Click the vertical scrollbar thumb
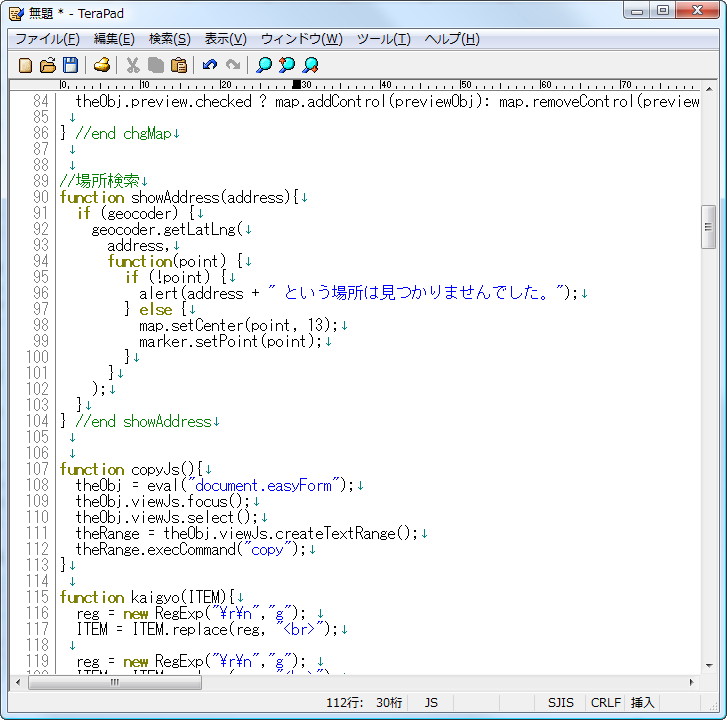 pos(708,227)
